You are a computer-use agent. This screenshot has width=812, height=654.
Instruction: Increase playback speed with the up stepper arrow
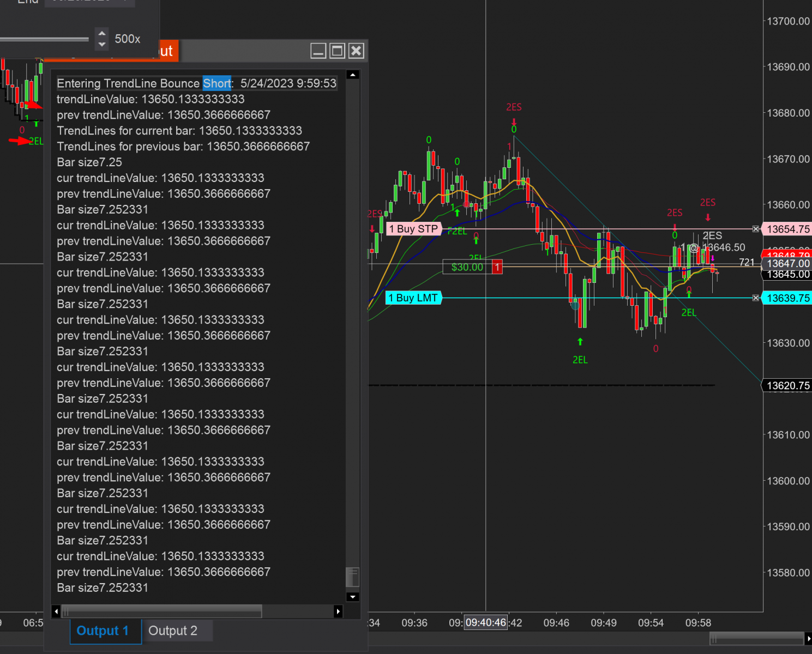[x=102, y=34]
